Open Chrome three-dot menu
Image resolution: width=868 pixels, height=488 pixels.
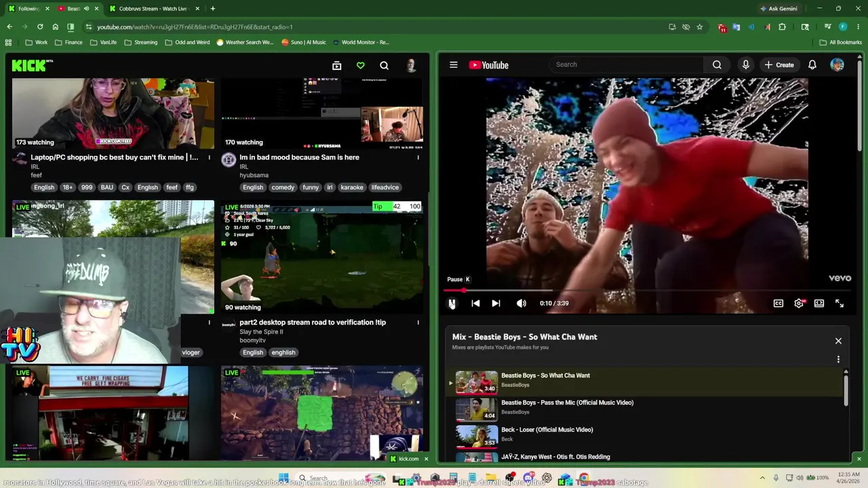pyautogui.click(x=858, y=26)
